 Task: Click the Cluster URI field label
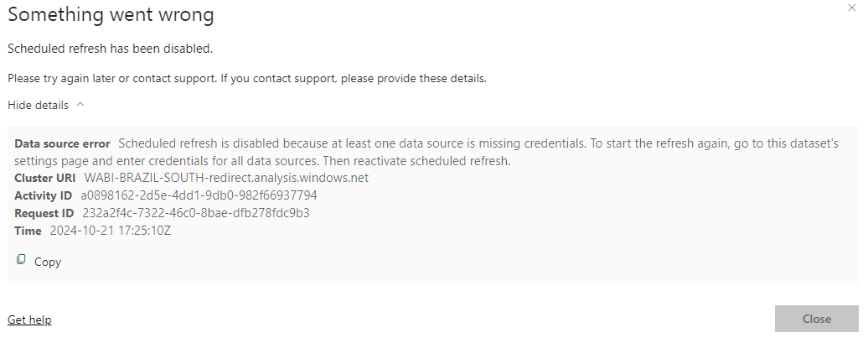coord(46,178)
